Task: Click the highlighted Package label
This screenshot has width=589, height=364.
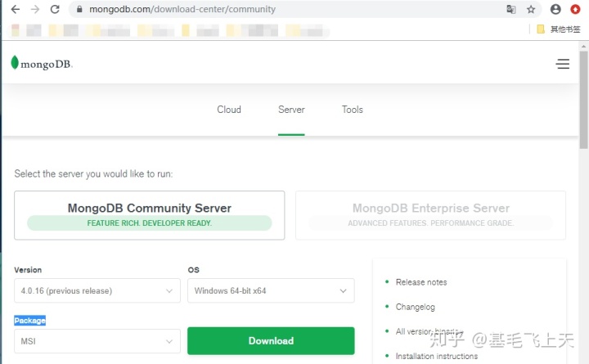Action: (x=29, y=321)
